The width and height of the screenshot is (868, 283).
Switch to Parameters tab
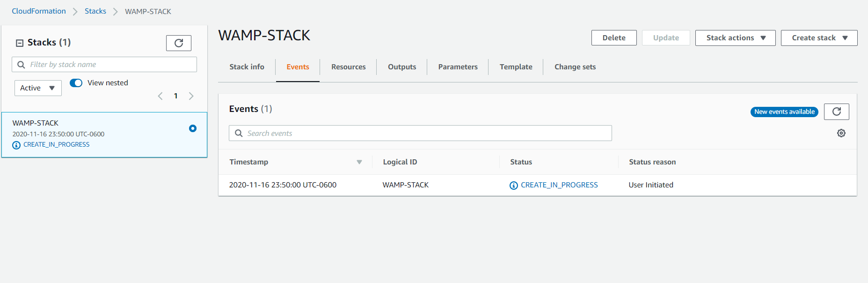458,67
